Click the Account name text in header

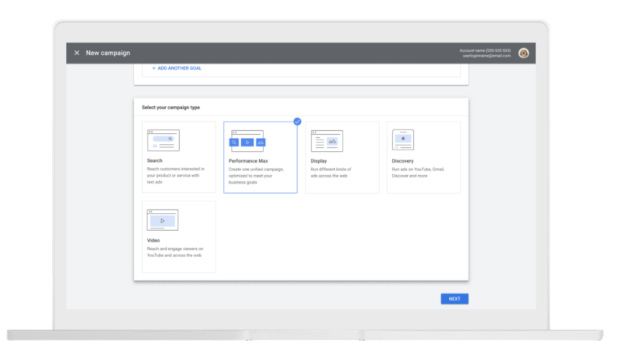click(485, 50)
